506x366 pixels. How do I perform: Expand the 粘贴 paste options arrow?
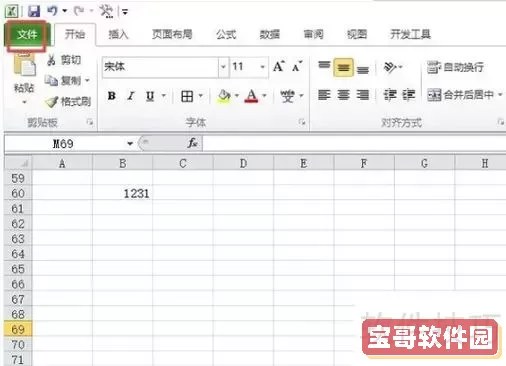point(24,102)
